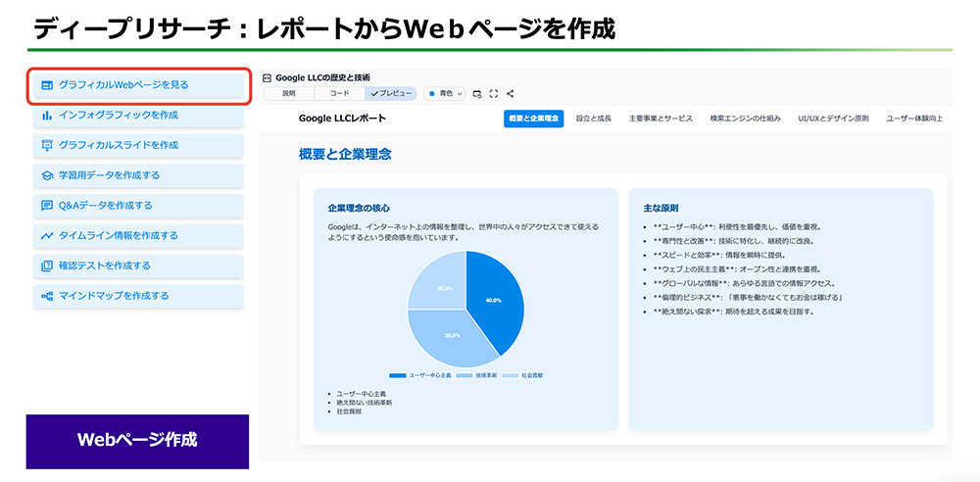Click the share icon in preview toolbar

pos(510,94)
